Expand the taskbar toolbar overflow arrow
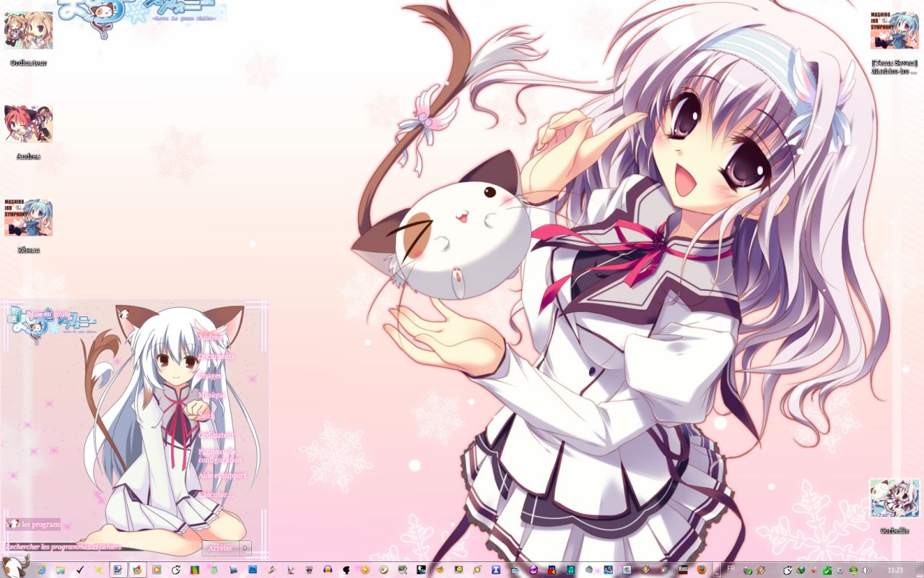 [717, 570]
